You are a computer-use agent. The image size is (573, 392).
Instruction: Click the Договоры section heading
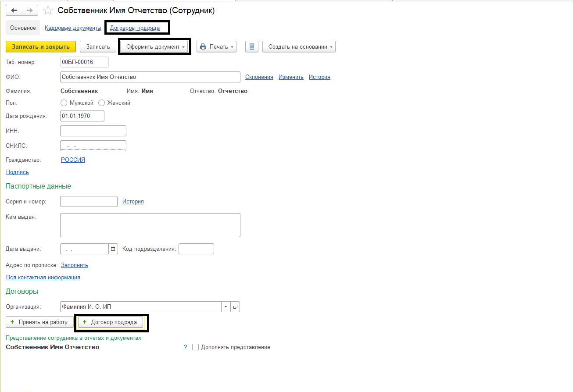(x=22, y=292)
